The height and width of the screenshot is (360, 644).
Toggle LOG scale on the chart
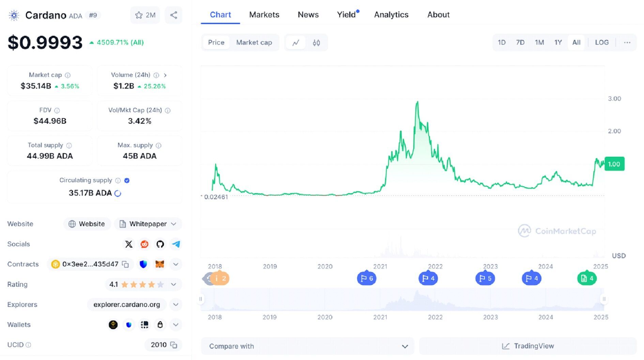(602, 43)
